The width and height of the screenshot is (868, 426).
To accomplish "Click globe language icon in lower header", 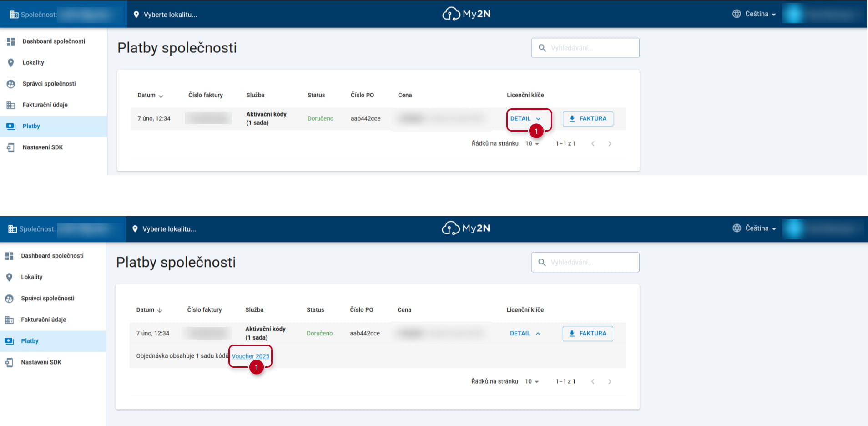I will [x=737, y=228].
